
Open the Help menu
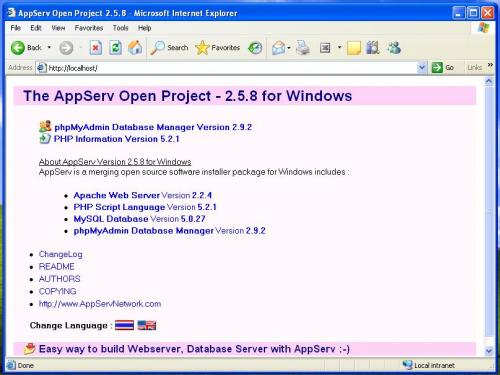(x=145, y=28)
